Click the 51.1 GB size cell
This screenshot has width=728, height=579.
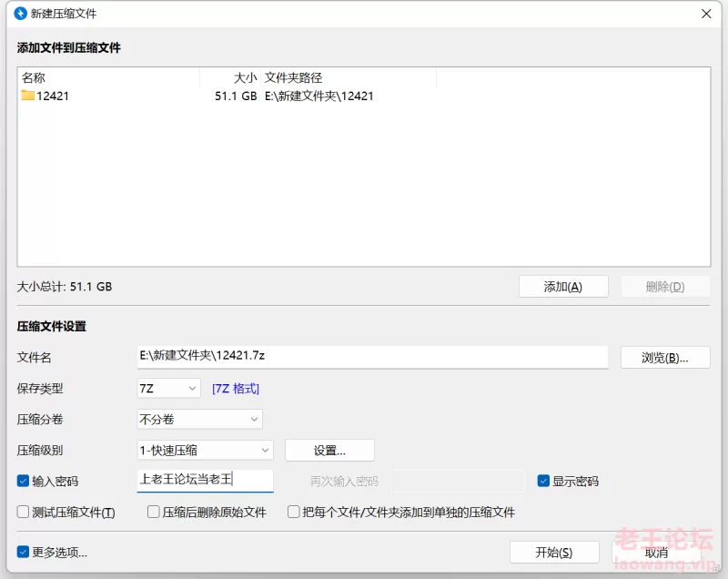pos(236,96)
